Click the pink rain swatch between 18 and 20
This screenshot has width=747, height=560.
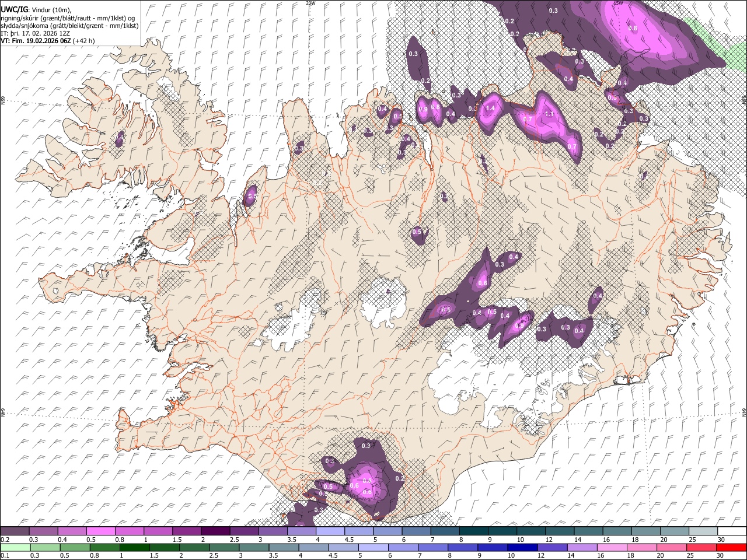[642, 547]
